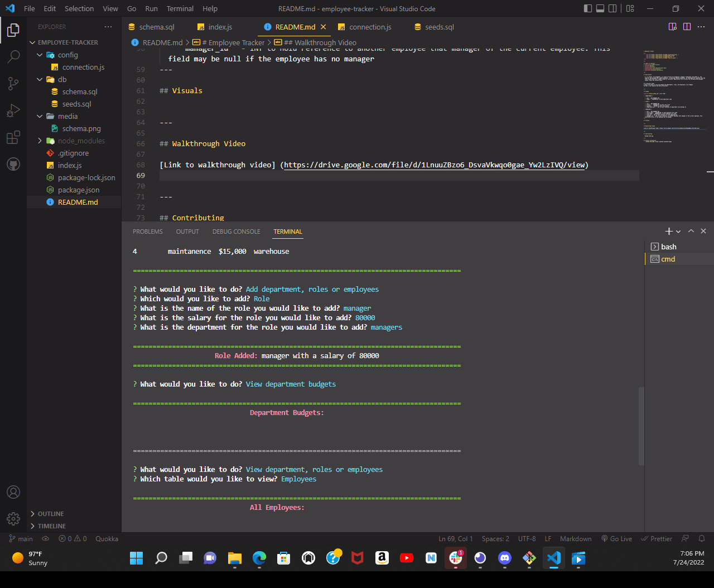Open the Terminal menu

180,8
